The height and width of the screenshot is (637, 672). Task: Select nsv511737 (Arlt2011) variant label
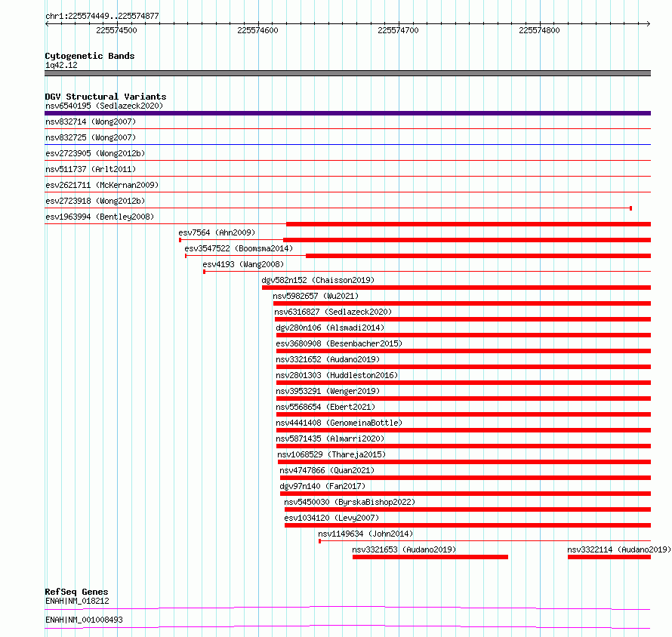click(91, 169)
